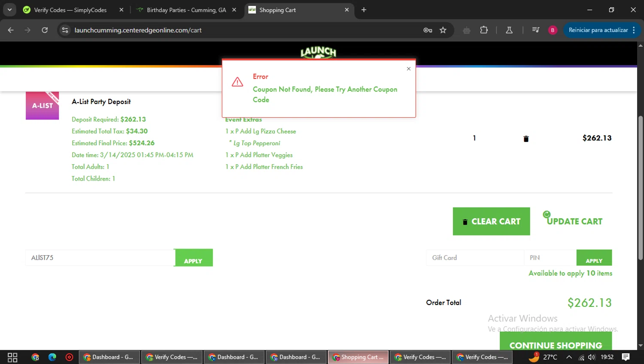Close the coupon error popup

(408, 69)
